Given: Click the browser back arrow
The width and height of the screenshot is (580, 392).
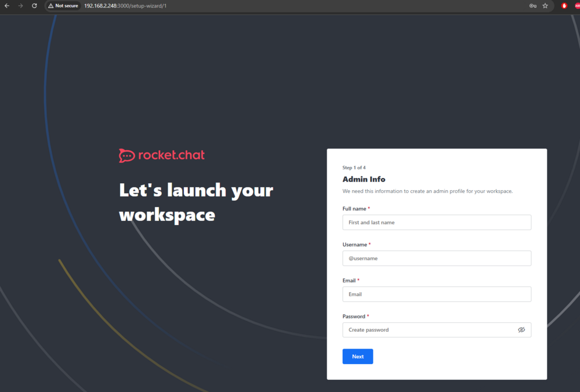Looking at the screenshot, I should 6,6.
